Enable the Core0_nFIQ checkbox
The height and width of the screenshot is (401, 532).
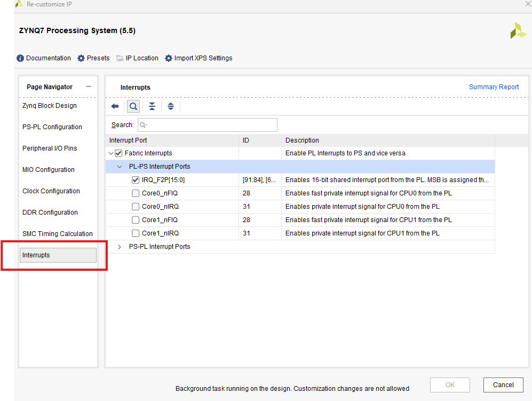[x=136, y=193]
